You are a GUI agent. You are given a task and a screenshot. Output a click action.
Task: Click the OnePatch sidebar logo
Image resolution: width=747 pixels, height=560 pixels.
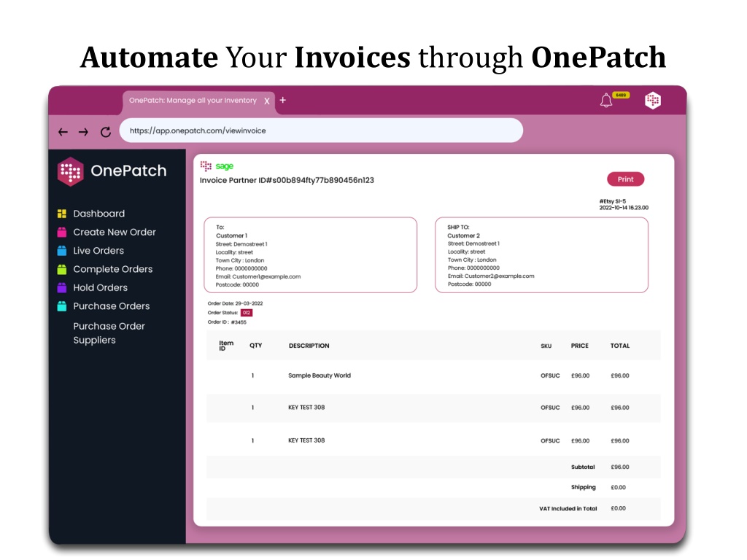click(x=112, y=171)
